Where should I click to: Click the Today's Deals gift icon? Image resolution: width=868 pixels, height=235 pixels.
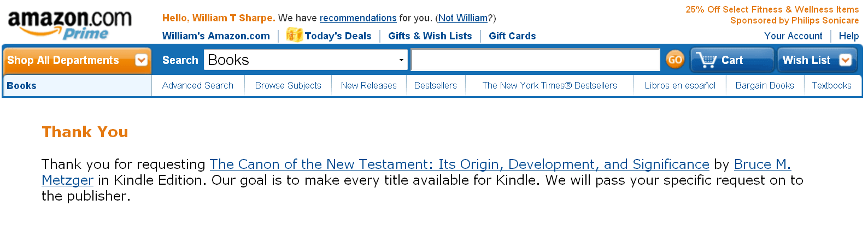click(294, 35)
